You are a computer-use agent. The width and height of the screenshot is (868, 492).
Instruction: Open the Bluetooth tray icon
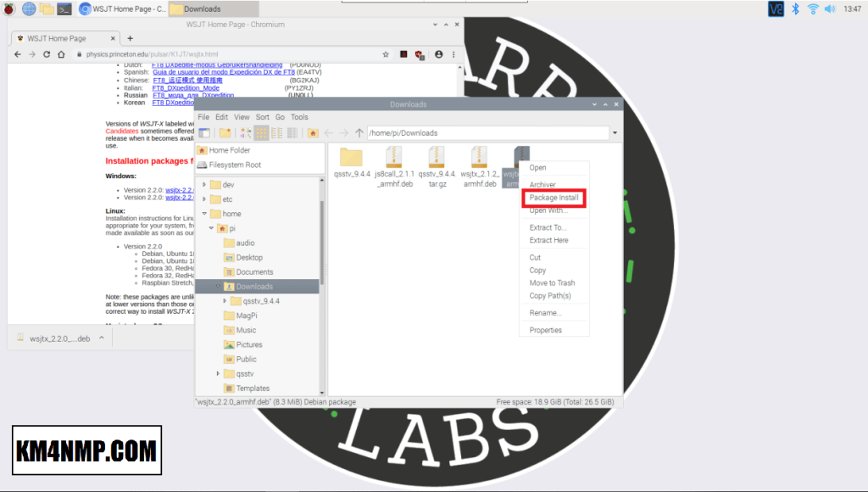tap(795, 8)
